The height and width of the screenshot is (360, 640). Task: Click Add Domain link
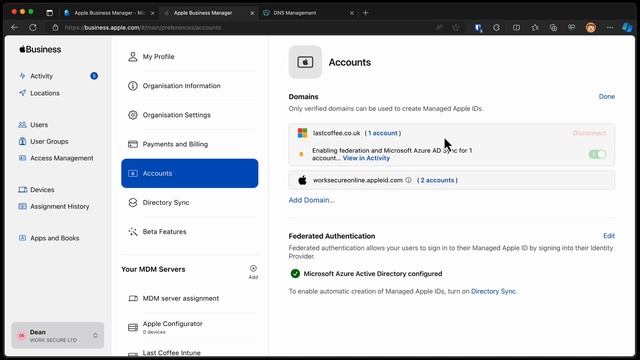pos(311,200)
